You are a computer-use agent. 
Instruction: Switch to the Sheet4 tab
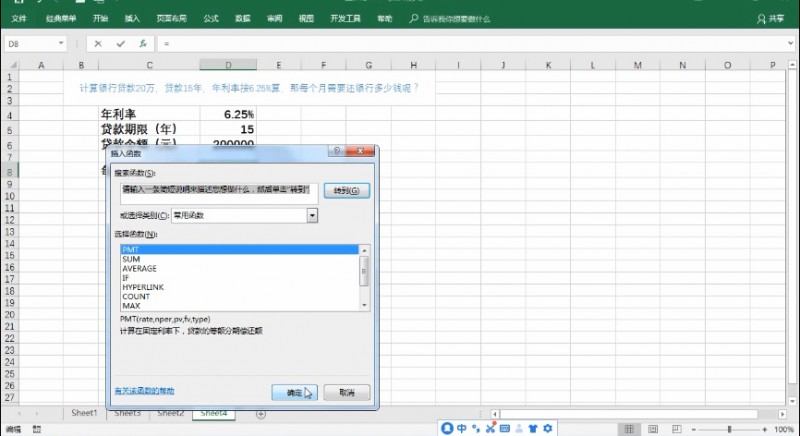click(x=214, y=414)
